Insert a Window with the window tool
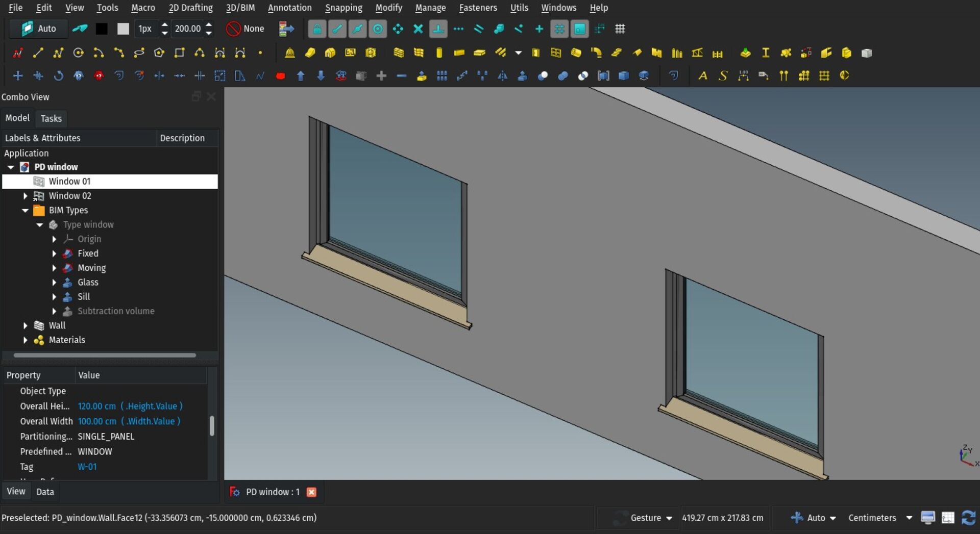 (556, 53)
